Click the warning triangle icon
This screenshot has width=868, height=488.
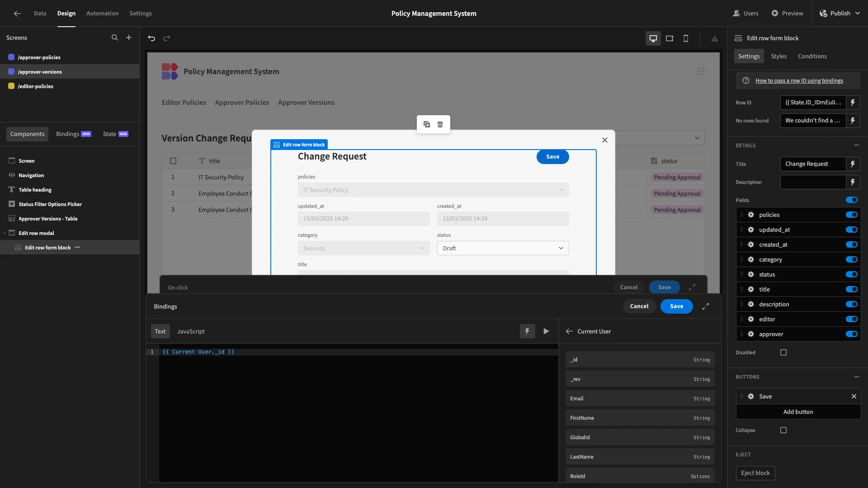(715, 39)
